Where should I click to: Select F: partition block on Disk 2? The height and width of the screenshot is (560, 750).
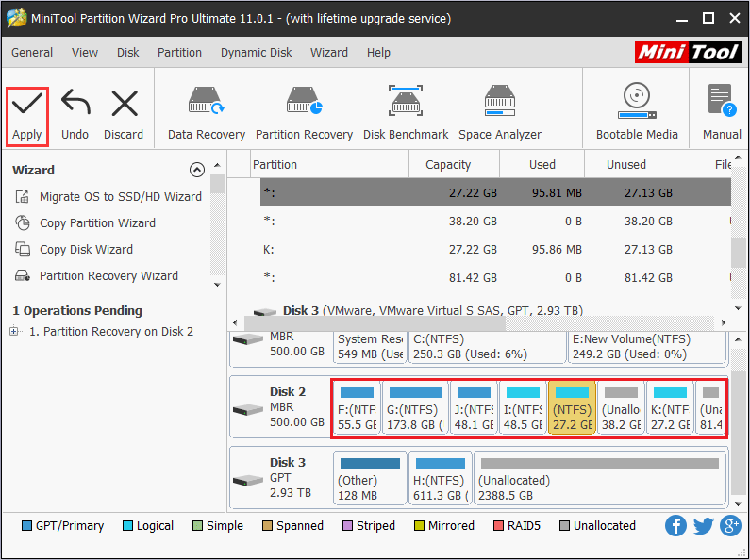tap(357, 407)
